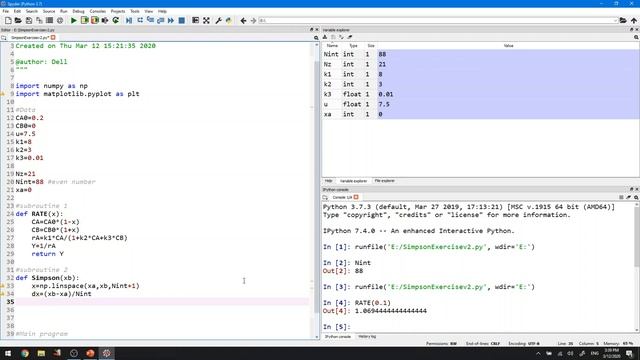Image resolution: width=640 pixels, height=360 pixels.
Task: Run the file with the green play icon
Action: [73, 20]
